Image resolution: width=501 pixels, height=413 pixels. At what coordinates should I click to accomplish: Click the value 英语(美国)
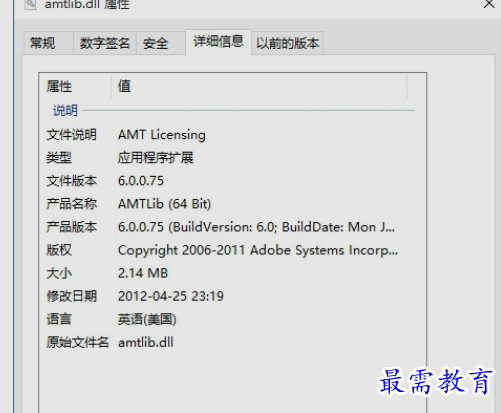[147, 319]
